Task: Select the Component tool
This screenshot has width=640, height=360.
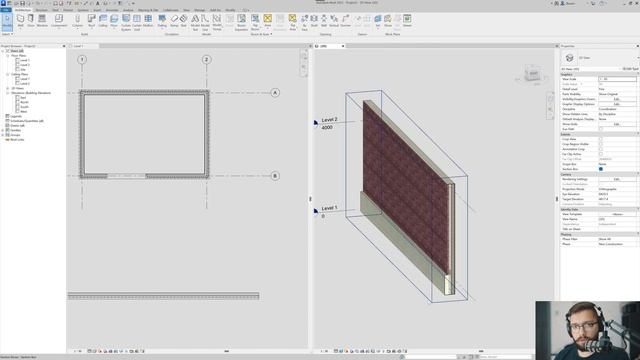Action: click(59, 21)
